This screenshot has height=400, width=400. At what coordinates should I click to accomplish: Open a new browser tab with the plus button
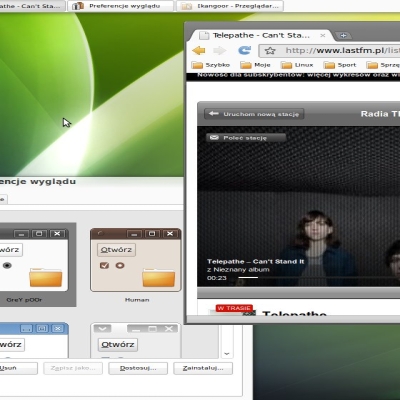point(343,35)
